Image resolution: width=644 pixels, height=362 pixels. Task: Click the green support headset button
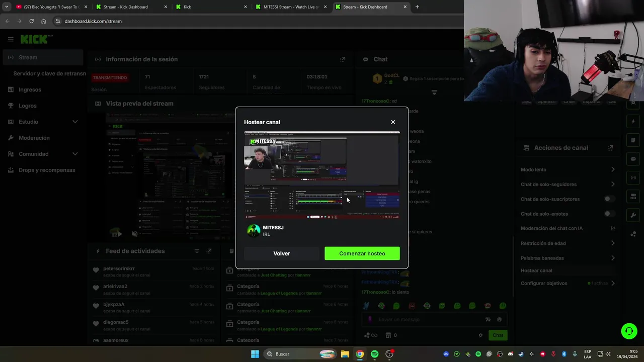click(x=629, y=331)
